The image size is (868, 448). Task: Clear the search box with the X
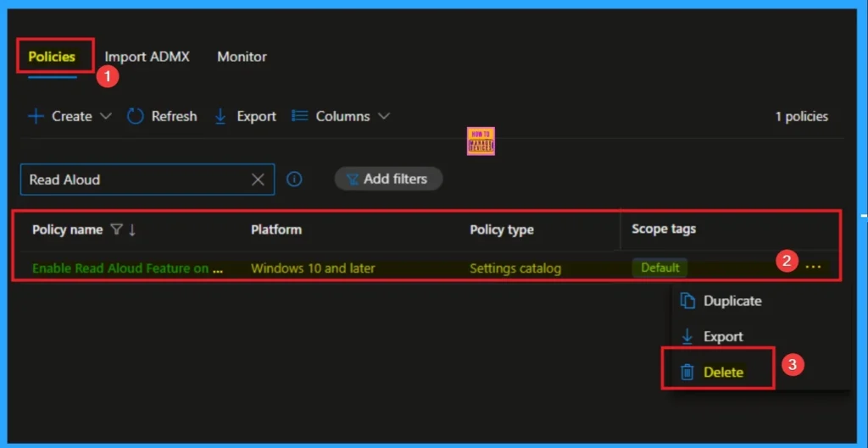[x=258, y=180]
